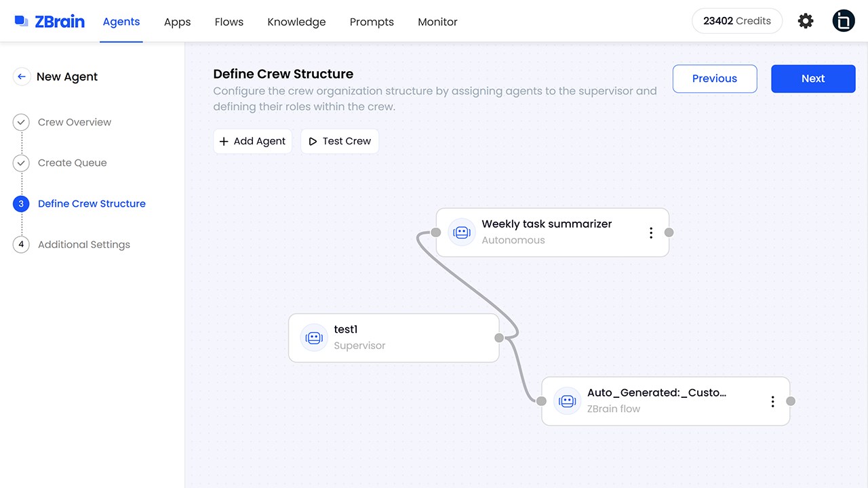Click the right connector dot of Weekly task summarizer
The height and width of the screenshot is (488, 868).
pos(669,232)
